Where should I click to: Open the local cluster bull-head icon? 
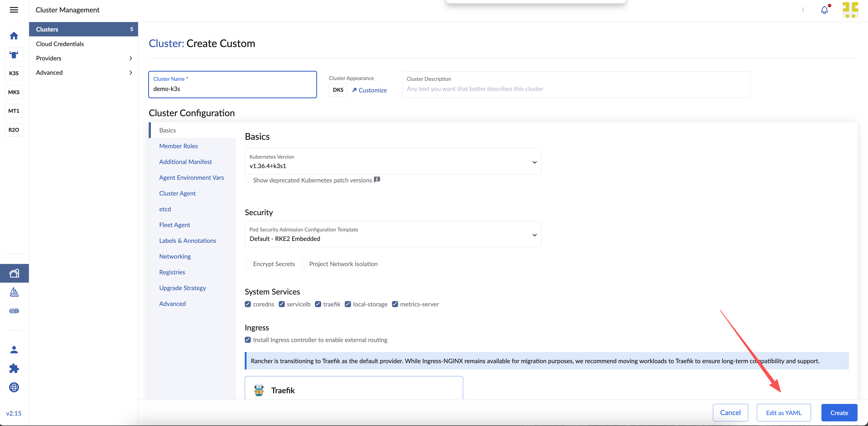(x=14, y=55)
